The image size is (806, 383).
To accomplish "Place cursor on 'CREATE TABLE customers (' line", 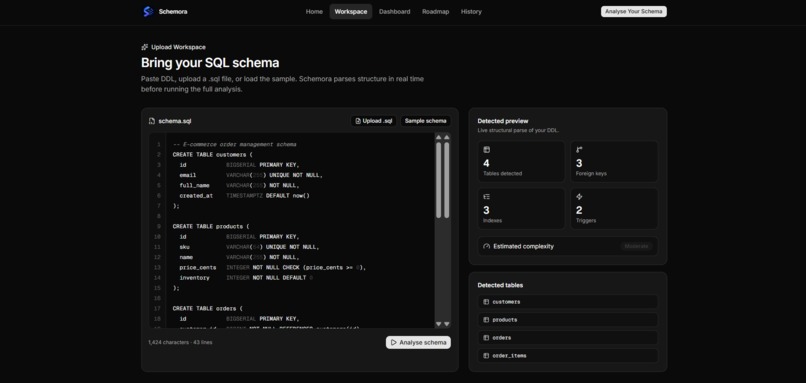I will (213, 155).
